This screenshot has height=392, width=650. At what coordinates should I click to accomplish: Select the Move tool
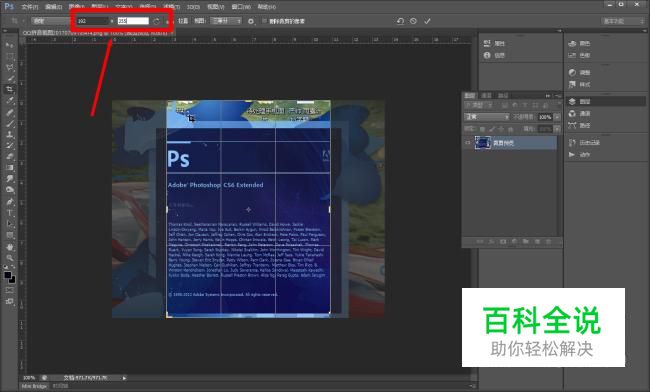click(x=10, y=45)
